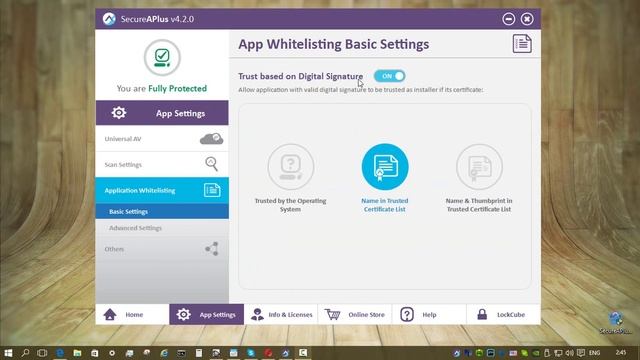This screenshot has height=360, width=640.
Task: Open the Skype taskbar icon
Action: pos(251,353)
